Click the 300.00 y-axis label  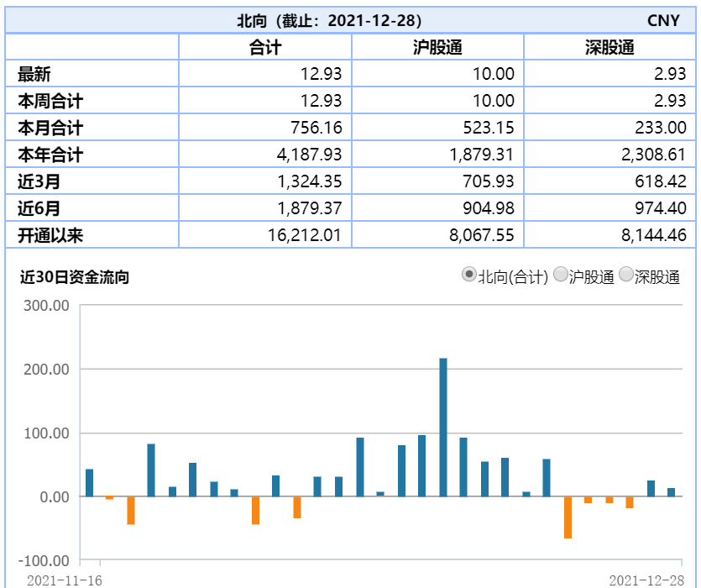pos(46,306)
